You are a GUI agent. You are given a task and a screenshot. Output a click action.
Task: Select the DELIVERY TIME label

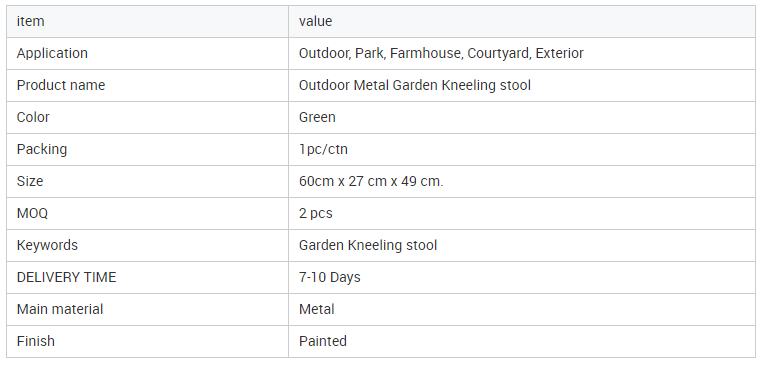66,277
